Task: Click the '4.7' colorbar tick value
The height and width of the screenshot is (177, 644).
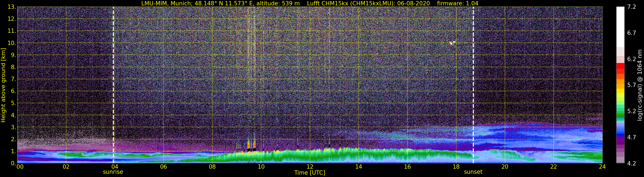Action: click(632, 137)
